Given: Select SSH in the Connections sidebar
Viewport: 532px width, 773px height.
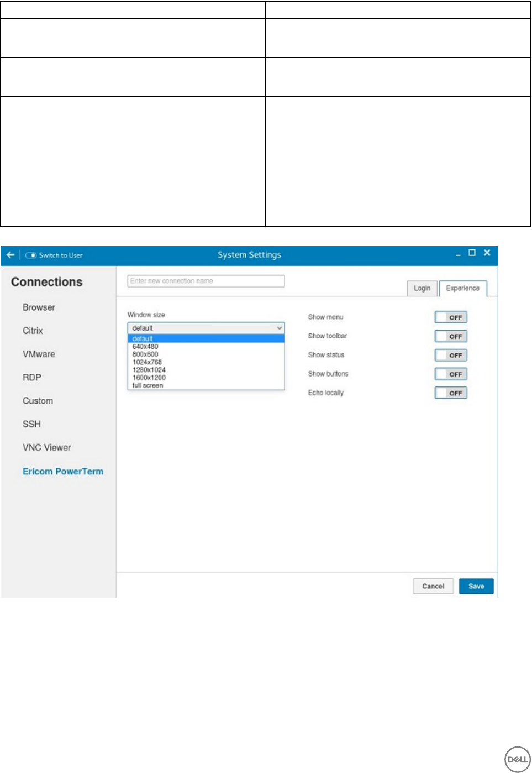Looking at the screenshot, I should point(31,424).
